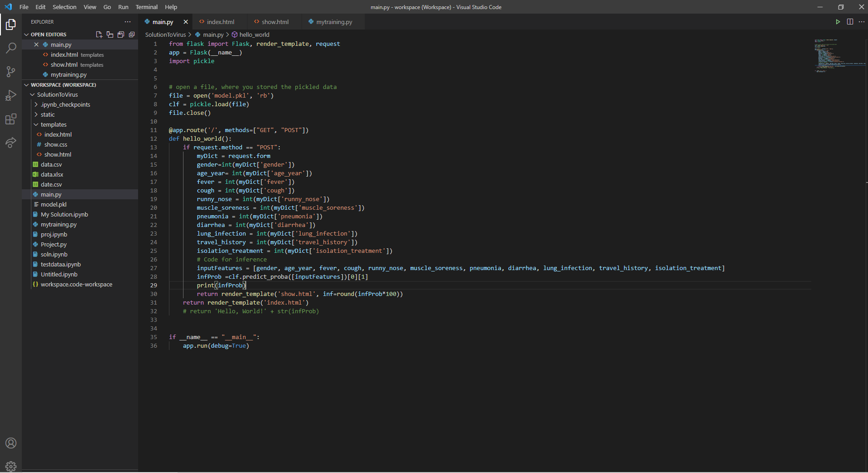
Task: Open the Explorer view in activity bar
Action: tap(11, 24)
